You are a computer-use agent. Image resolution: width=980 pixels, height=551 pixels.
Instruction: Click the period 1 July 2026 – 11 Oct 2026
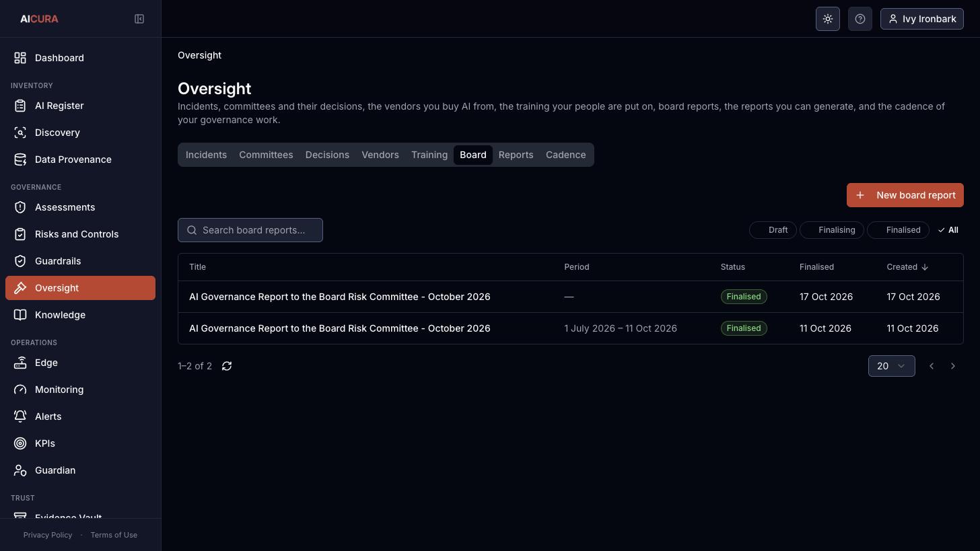pos(621,328)
